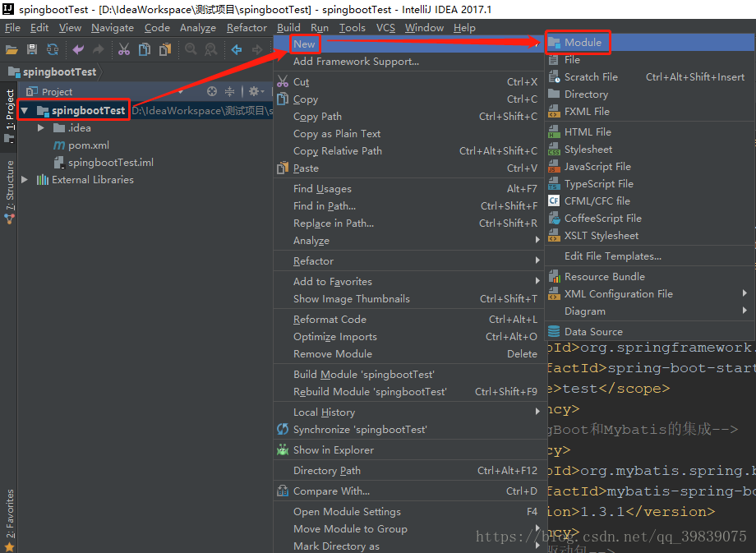Click Copy Path menu entry
756x553 pixels.
pos(409,117)
